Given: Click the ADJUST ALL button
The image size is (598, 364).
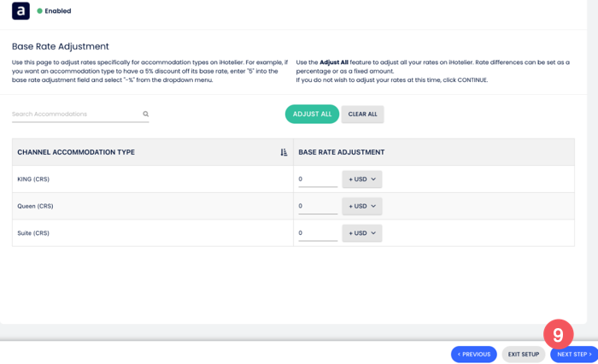Looking at the screenshot, I should [312, 114].
